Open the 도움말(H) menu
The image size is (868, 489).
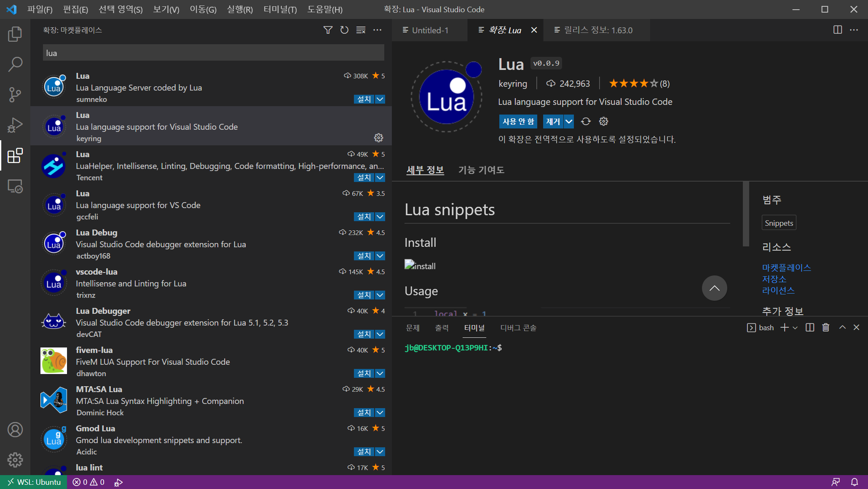324,9
